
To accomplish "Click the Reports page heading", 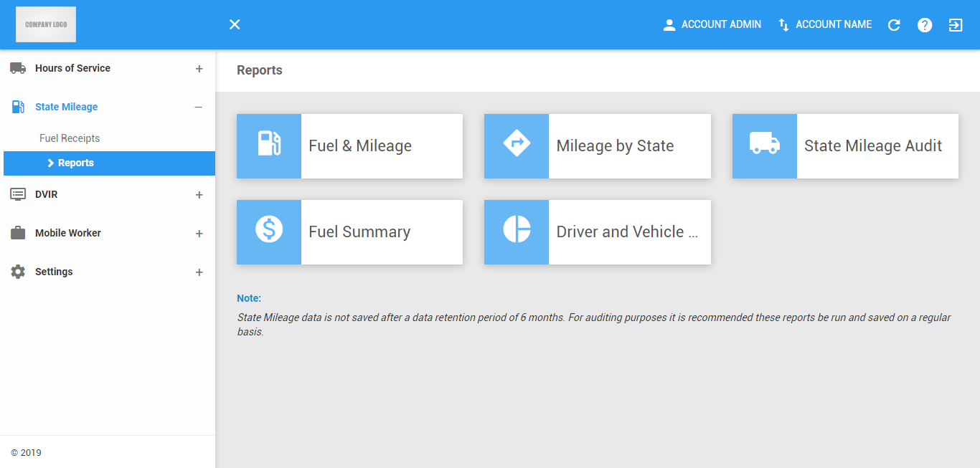I will pyautogui.click(x=260, y=70).
